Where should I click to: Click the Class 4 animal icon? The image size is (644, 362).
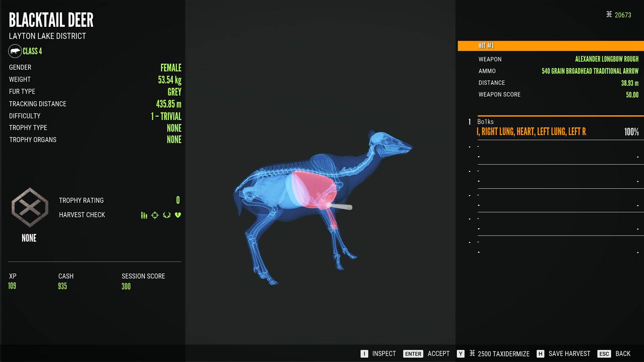[15, 51]
